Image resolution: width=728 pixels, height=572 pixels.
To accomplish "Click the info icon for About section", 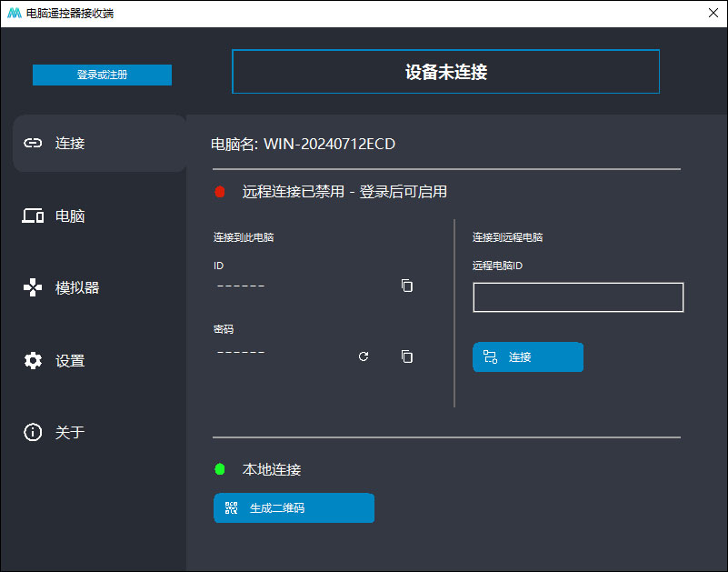I will [33, 432].
